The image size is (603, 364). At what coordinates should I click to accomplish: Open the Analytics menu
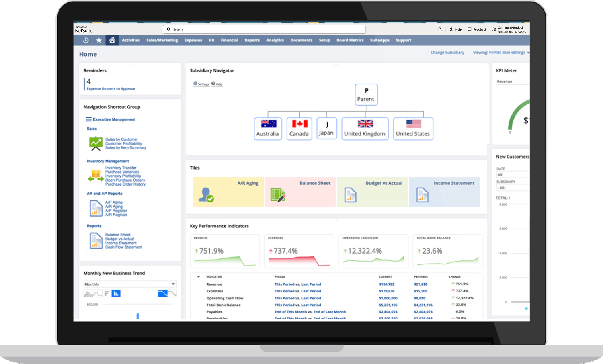coord(275,40)
